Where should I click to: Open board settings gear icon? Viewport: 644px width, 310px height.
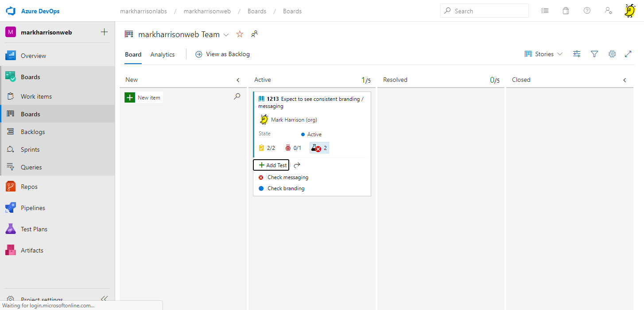[612, 54]
